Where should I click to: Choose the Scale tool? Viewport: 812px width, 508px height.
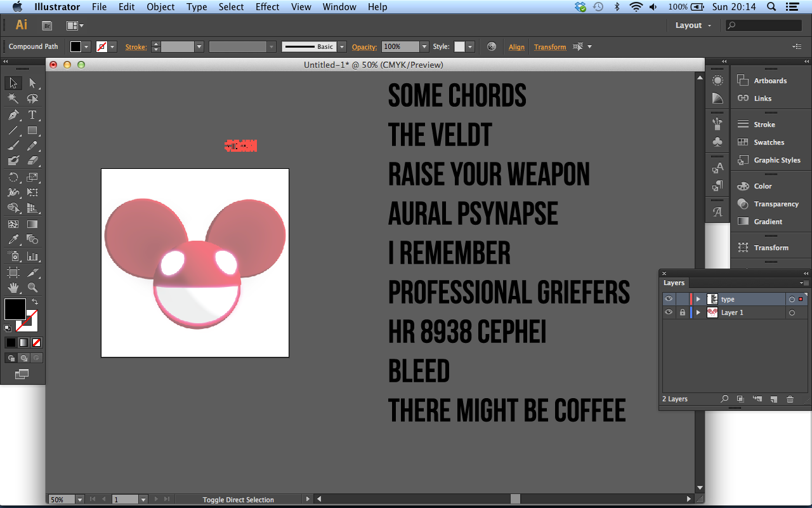pyautogui.click(x=32, y=177)
